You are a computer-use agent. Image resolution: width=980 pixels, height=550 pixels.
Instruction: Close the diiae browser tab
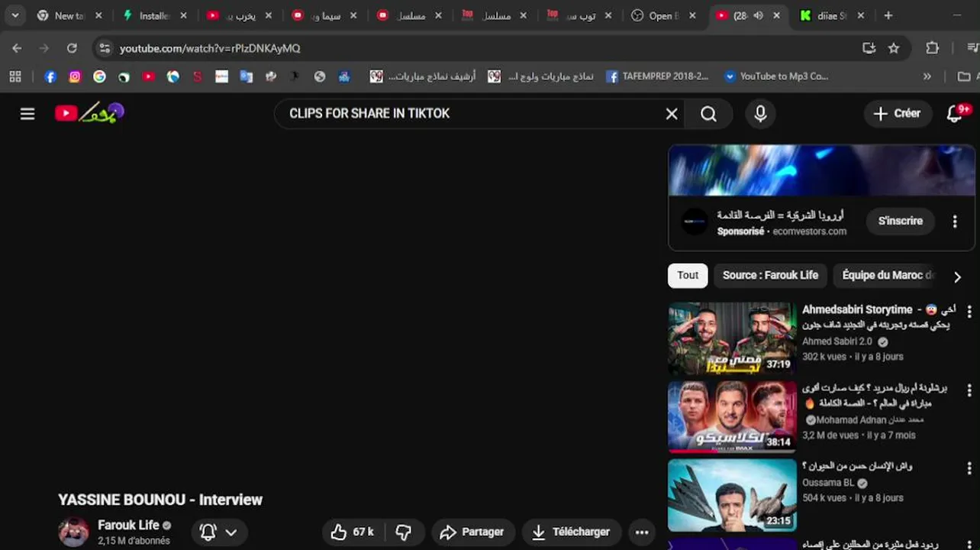click(860, 15)
